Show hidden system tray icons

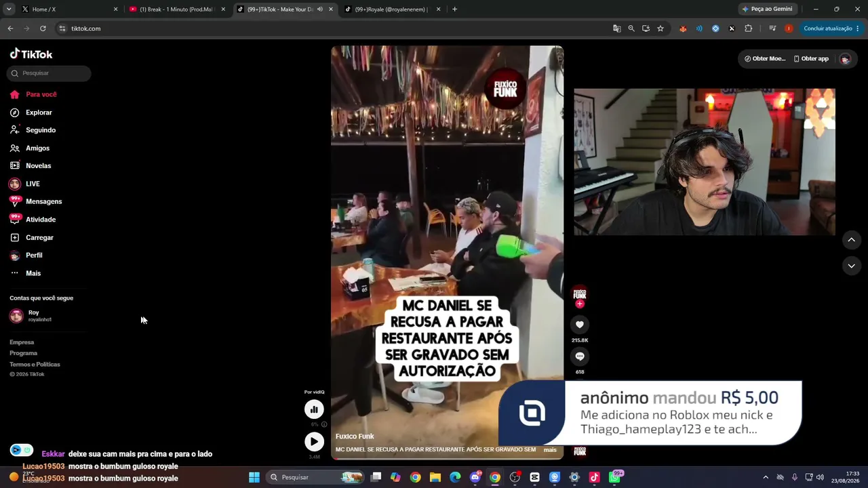766,477
